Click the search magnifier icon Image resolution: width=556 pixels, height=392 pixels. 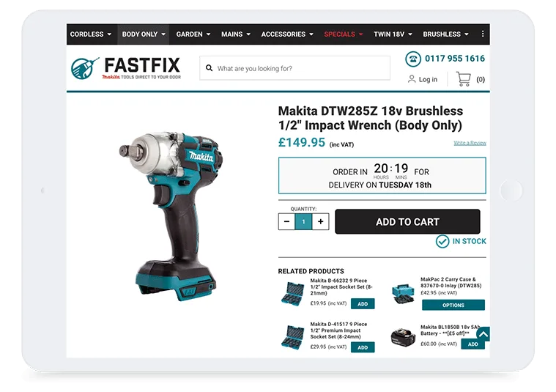pyautogui.click(x=210, y=68)
